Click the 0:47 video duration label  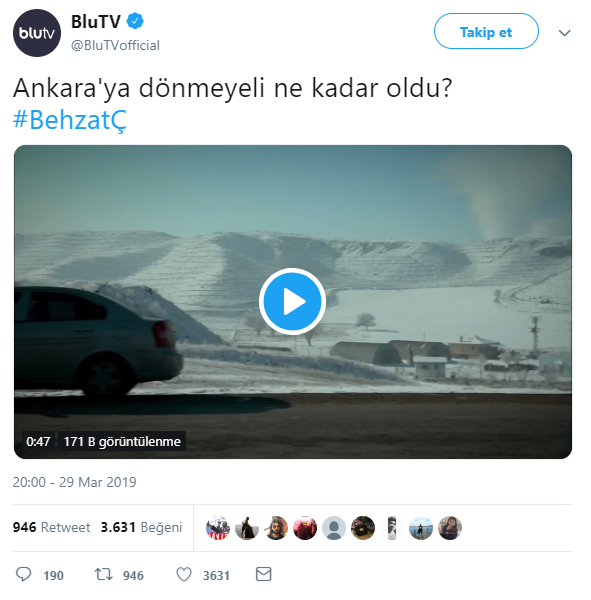pos(38,441)
